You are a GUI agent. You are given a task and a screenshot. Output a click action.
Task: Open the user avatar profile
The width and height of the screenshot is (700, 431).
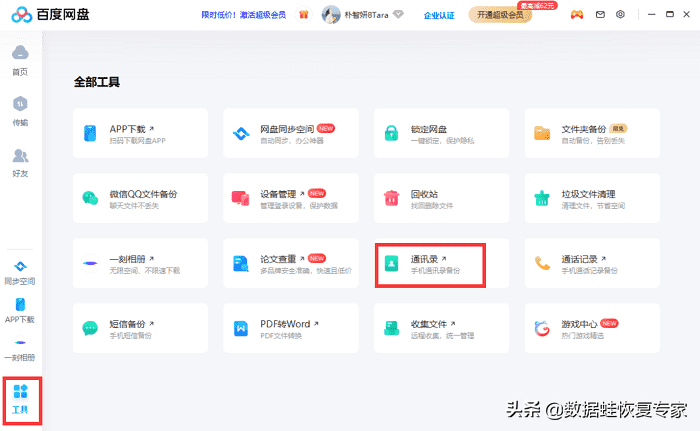coord(331,15)
